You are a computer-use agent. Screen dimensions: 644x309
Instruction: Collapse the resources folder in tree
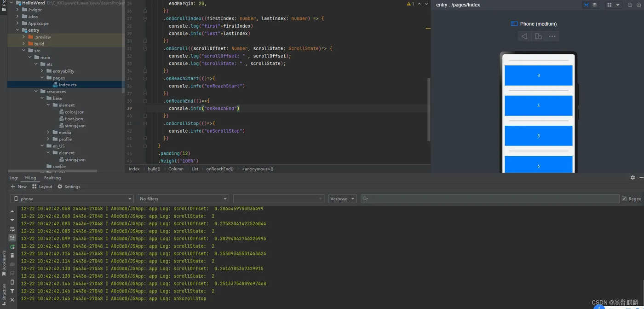36,92
